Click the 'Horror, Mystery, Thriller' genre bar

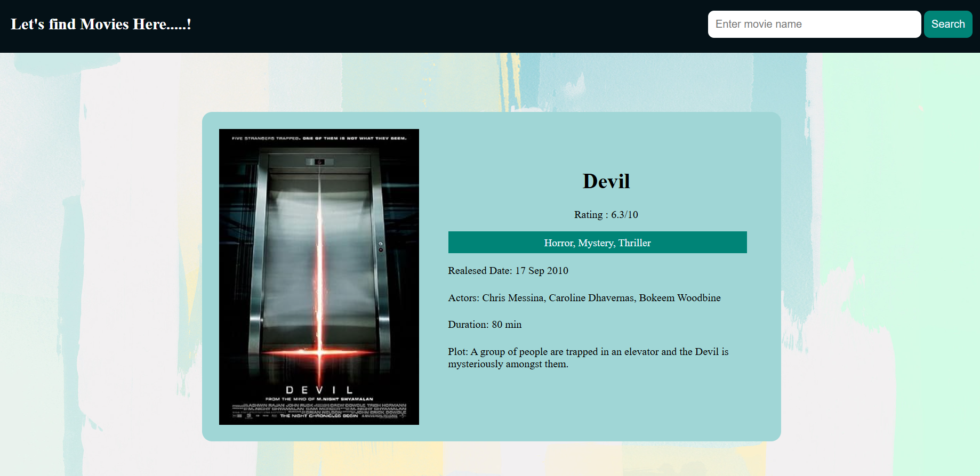pyautogui.click(x=597, y=243)
